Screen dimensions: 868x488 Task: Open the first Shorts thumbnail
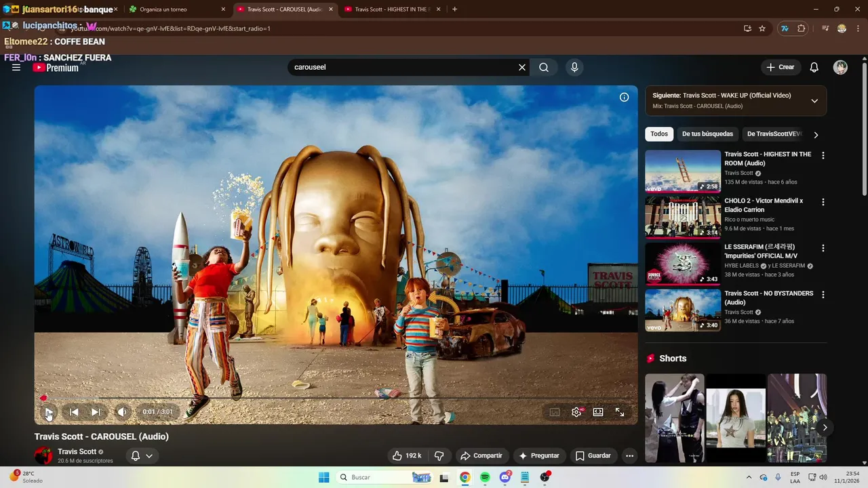click(675, 418)
